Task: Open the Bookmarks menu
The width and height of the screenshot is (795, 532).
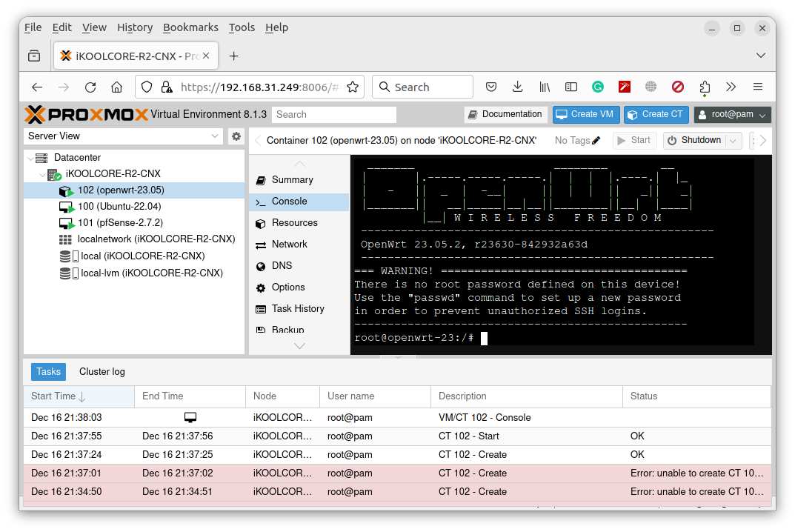Action: pyautogui.click(x=190, y=27)
